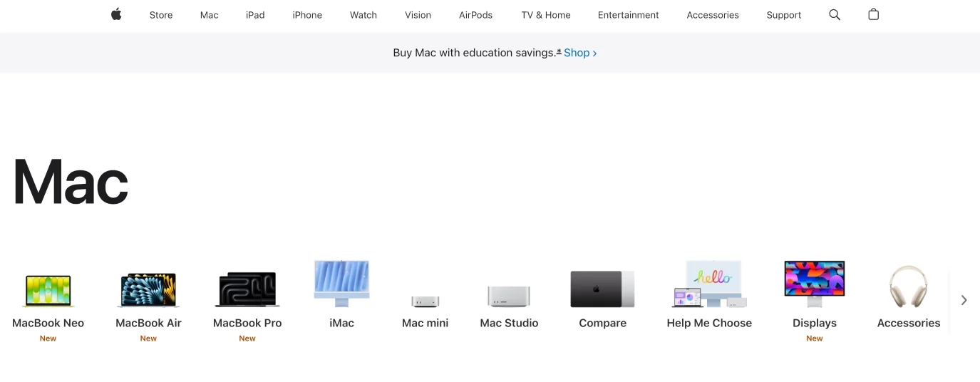Select the blue iMac image
This screenshot has height=382, width=980.
click(342, 284)
